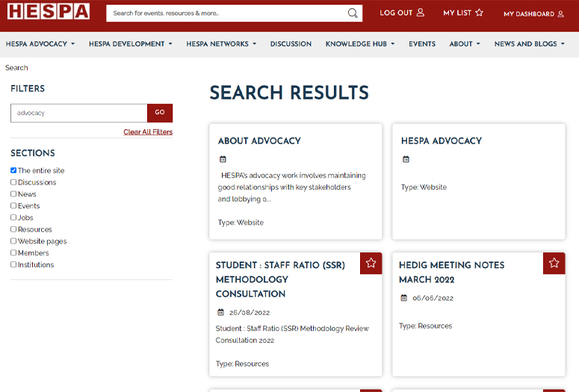579x392 pixels.
Task: Check the Institutions section filter
Action: [x=13, y=264]
